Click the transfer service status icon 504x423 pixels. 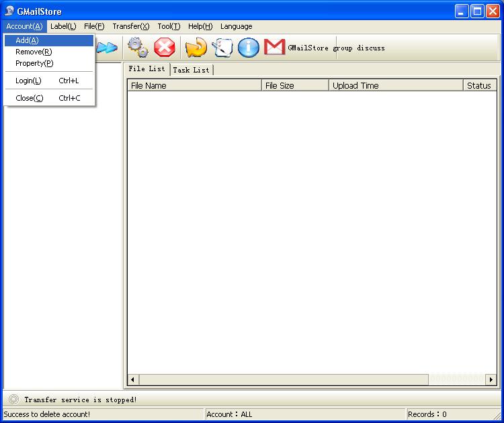[13, 399]
